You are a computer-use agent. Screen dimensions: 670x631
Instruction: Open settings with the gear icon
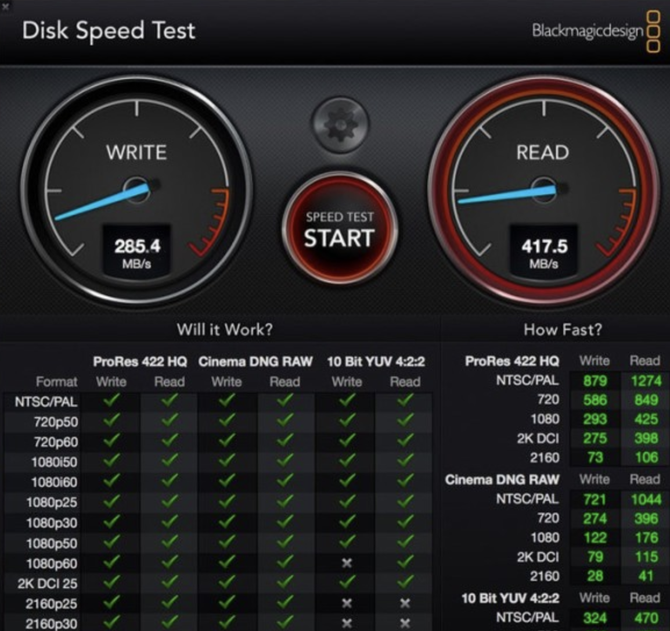pyautogui.click(x=339, y=122)
